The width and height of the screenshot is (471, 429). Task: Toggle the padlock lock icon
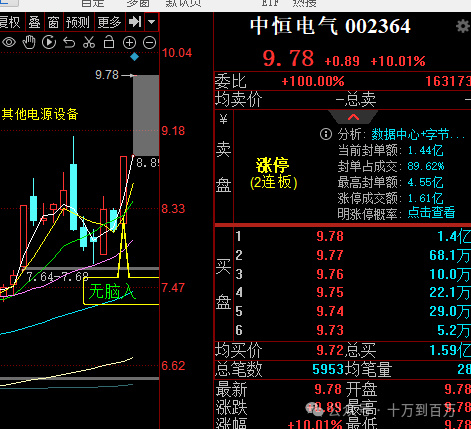109,43
